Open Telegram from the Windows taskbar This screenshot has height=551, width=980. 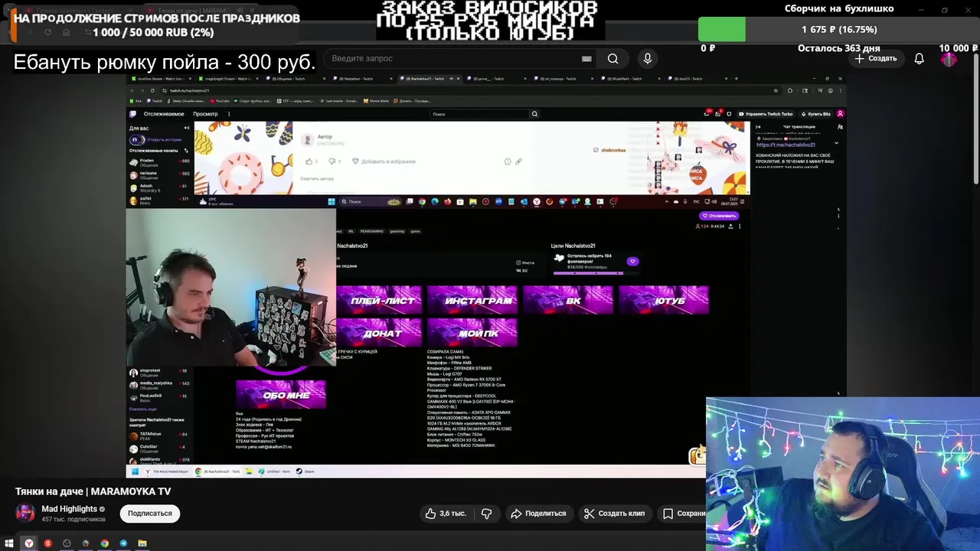[123, 543]
